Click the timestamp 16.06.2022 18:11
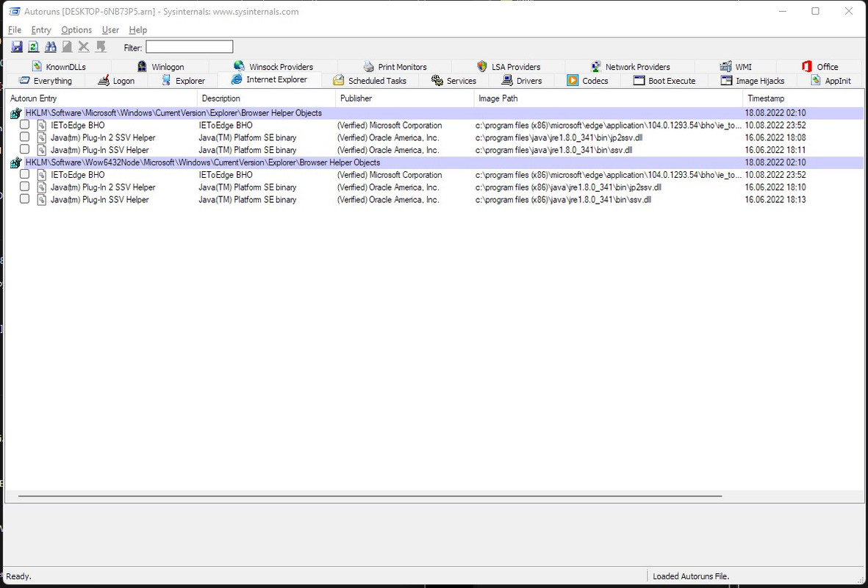868x588 pixels. [775, 150]
